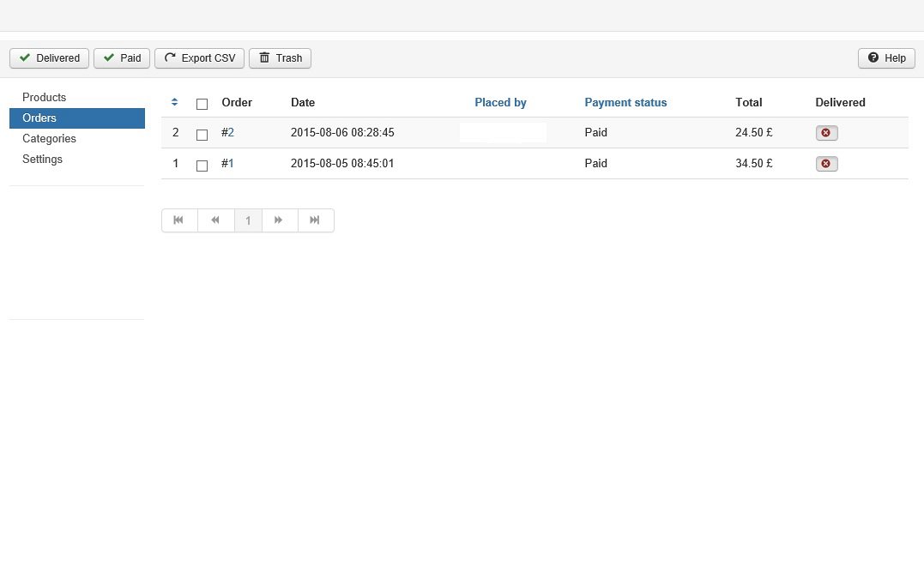Move selected orders to Trash
924x579 pixels.
[x=280, y=58]
